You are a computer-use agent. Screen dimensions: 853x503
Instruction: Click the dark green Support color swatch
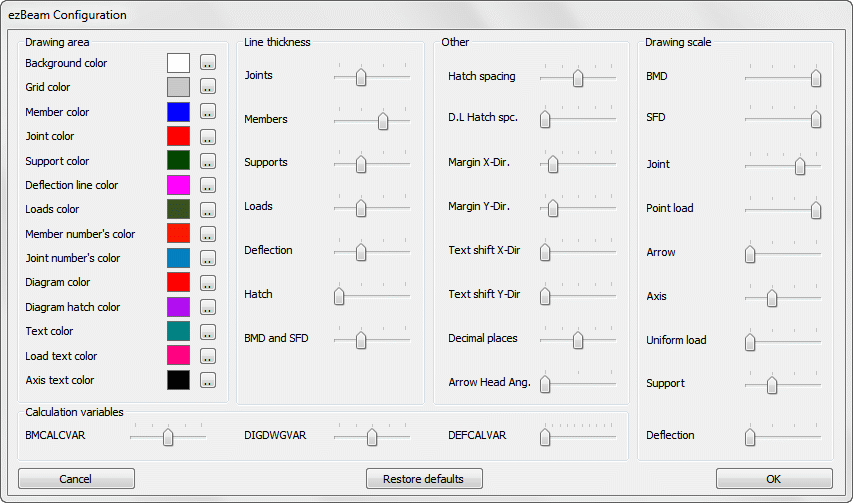[178, 160]
